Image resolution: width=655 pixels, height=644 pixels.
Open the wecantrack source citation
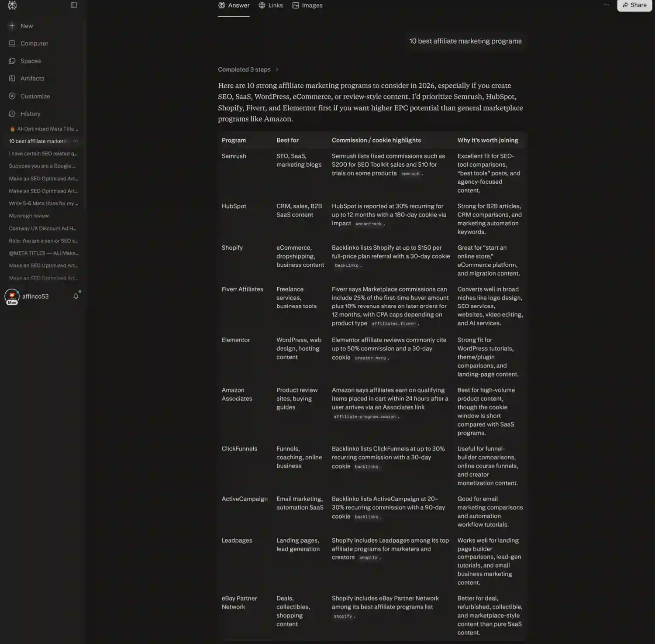368,224
